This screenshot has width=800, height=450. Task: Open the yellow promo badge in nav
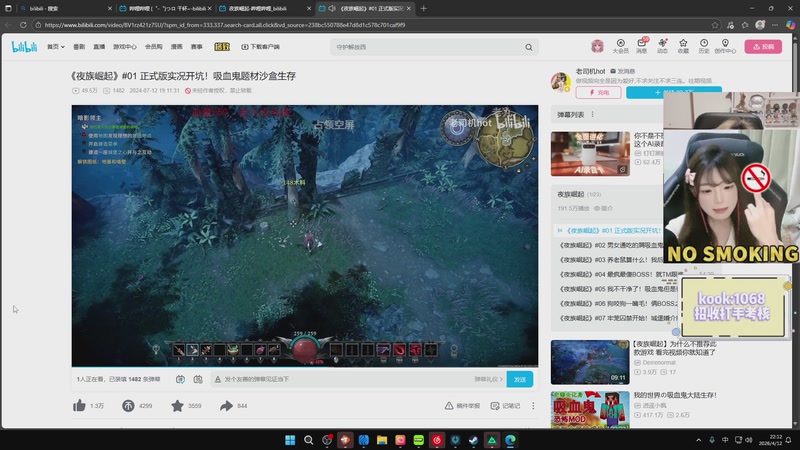(x=222, y=47)
